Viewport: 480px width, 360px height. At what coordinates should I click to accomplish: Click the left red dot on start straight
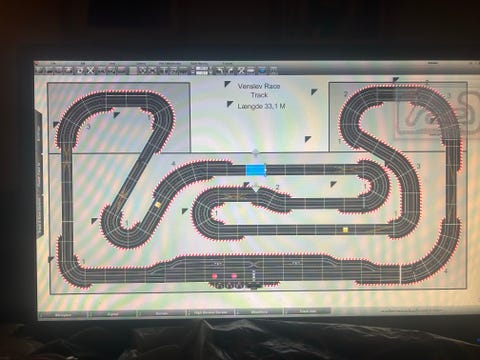click(214, 276)
